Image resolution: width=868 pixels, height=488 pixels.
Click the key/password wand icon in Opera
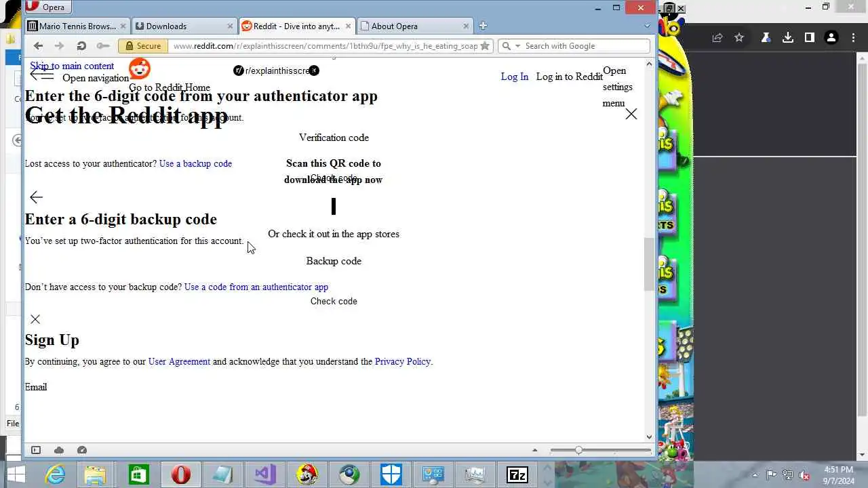(102, 46)
